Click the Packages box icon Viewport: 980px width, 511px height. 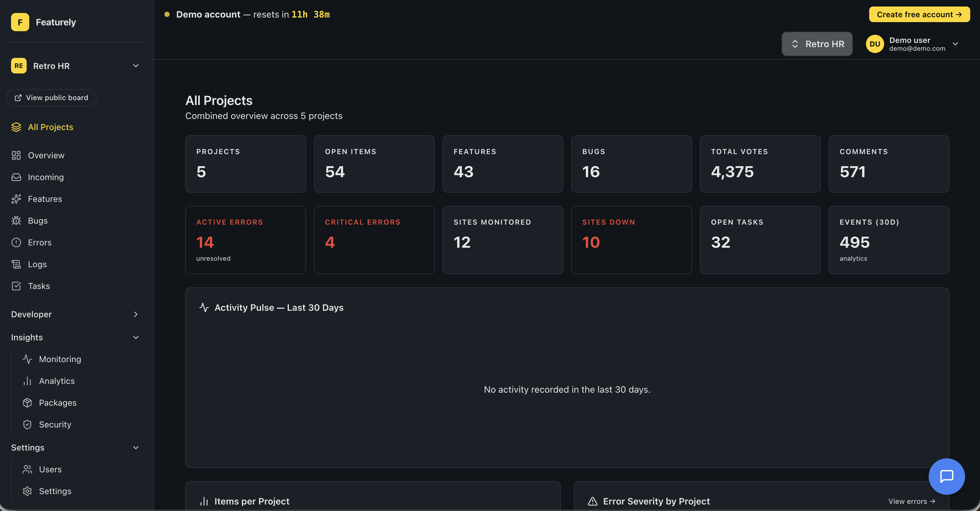click(27, 402)
